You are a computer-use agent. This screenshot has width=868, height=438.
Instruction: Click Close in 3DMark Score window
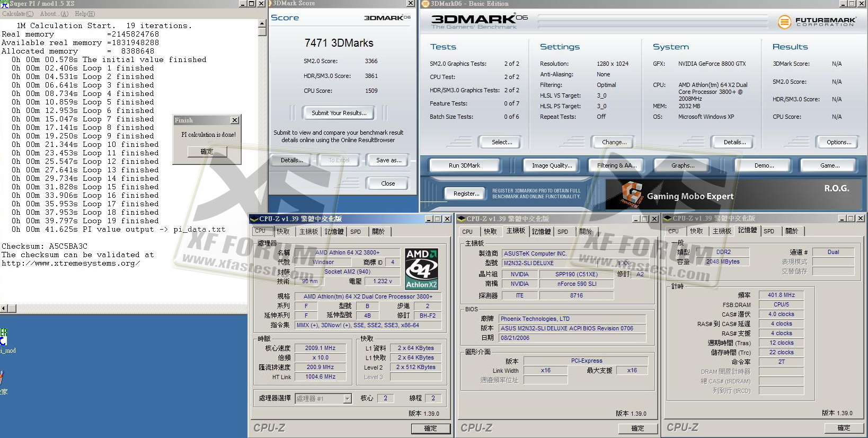tap(388, 183)
